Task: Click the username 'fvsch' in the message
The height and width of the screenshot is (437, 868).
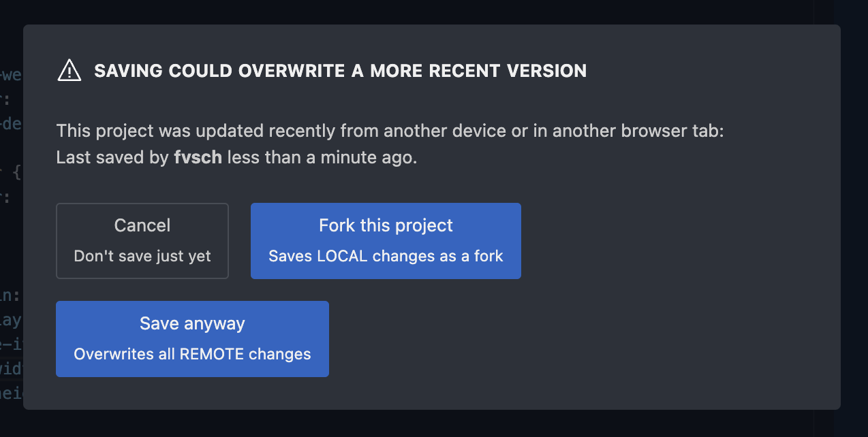Action: [x=198, y=157]
